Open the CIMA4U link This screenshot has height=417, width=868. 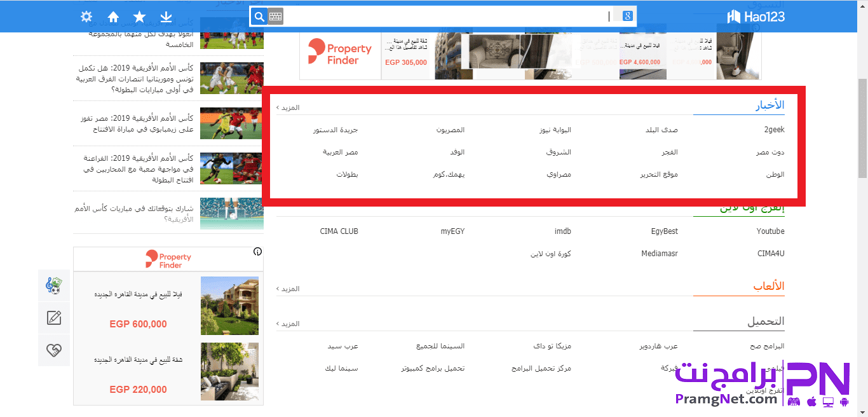pyautogui.click(x=771, y=254)
